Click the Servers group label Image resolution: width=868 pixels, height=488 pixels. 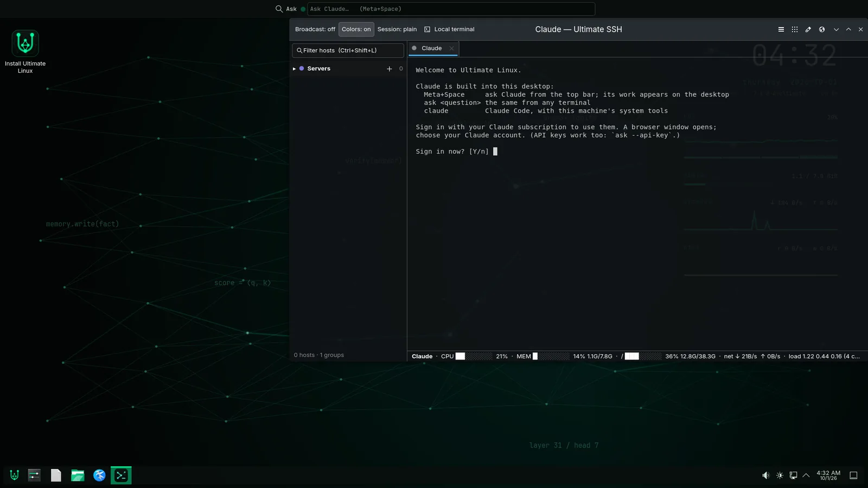point(318,69)
